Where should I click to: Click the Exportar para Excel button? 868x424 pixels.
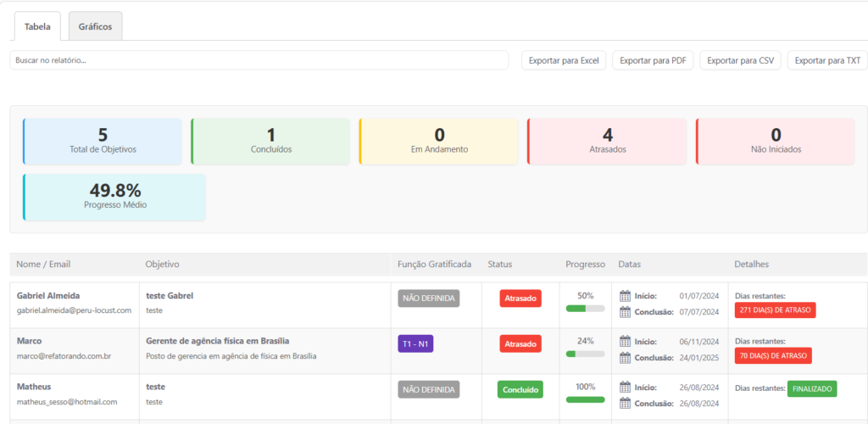point(564,60)
